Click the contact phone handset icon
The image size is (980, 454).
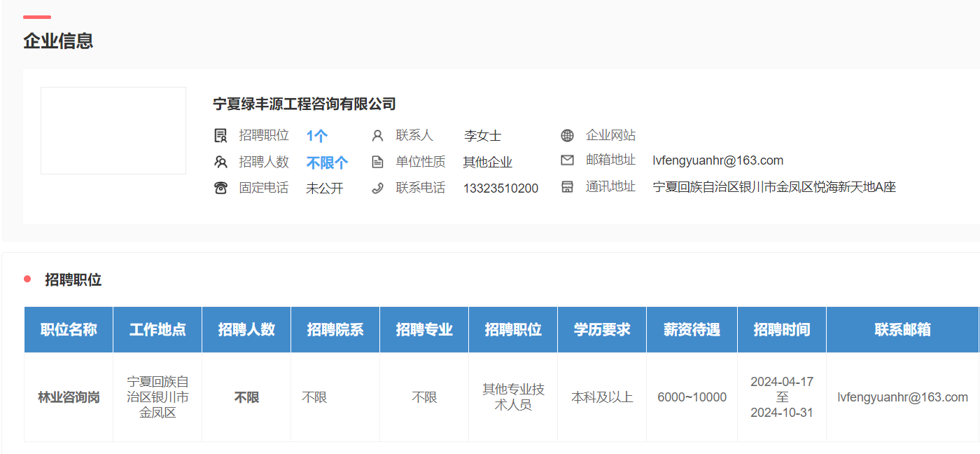(x=377, y=188)
